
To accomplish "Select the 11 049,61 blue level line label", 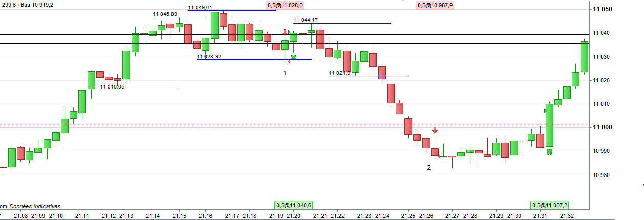I will click(x=201, y=8).
